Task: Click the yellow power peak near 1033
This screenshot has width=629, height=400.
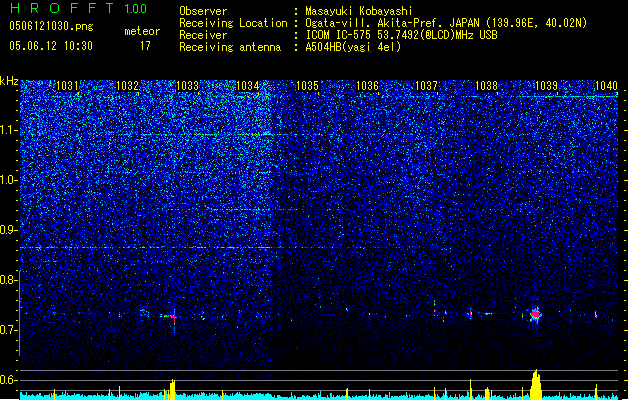Action: pos(172,390)
